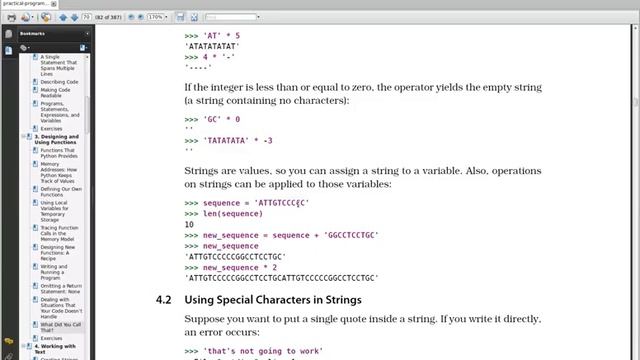Select highlighted bookmark 'What Did You Call That?'
The width and height of the screenshot is (640, 360).
(60, 327)
